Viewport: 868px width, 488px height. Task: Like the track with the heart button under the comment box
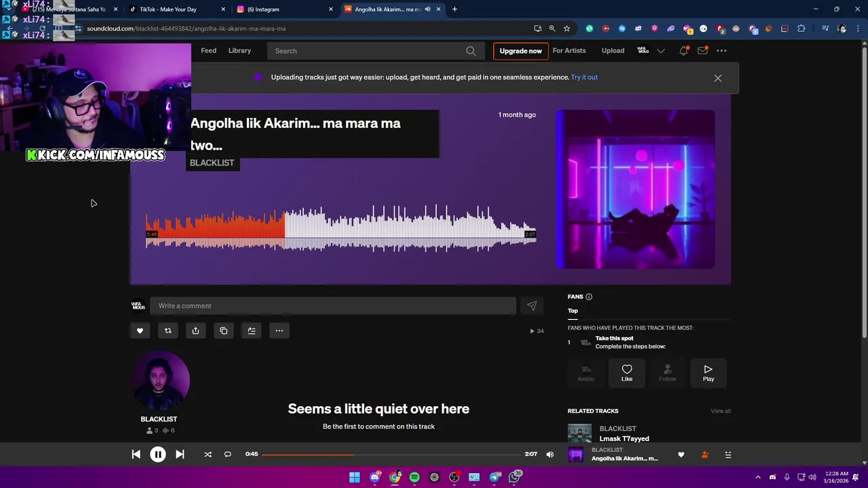[x=140, y=331]
